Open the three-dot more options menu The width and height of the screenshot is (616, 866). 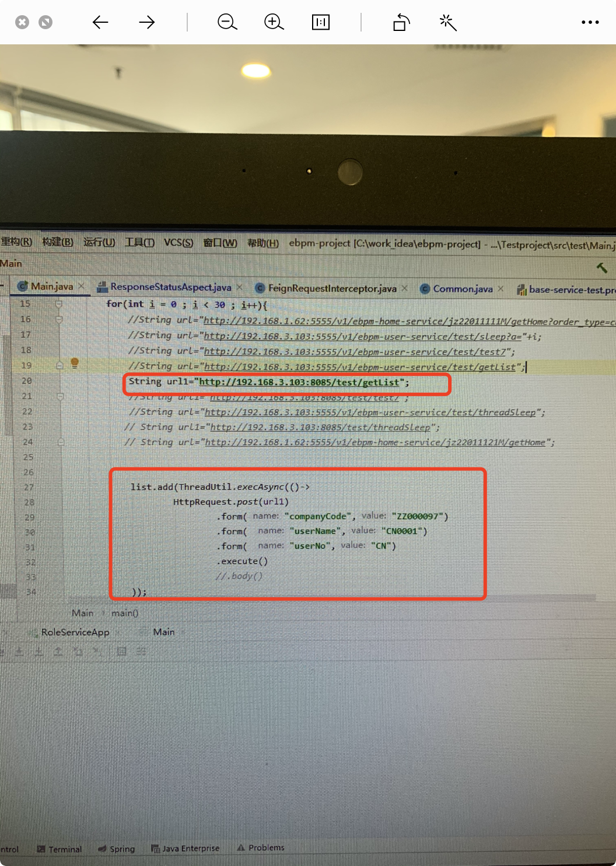coord(590,22)
